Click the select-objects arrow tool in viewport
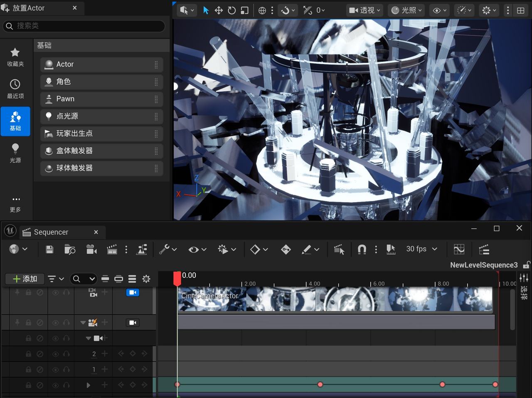The image size is (532, 398). coord(206,10)
